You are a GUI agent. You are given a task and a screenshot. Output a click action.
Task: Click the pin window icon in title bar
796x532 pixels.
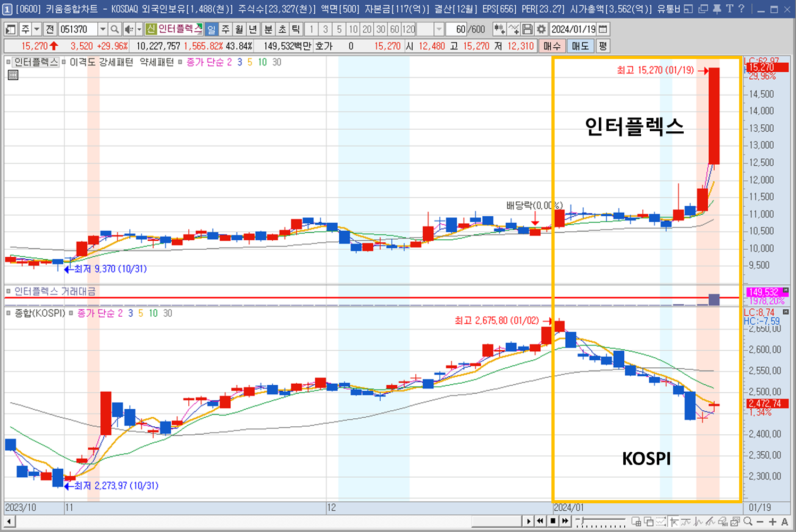coord(717,9)
